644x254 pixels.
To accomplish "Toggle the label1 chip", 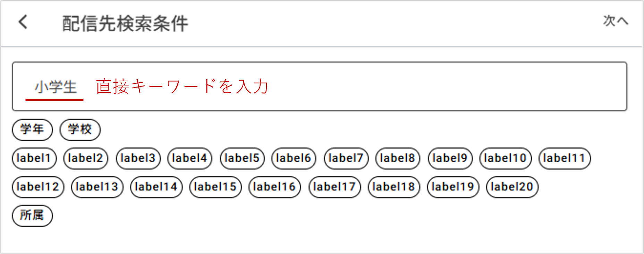I will pyautogui.click(x=34, y=158).
